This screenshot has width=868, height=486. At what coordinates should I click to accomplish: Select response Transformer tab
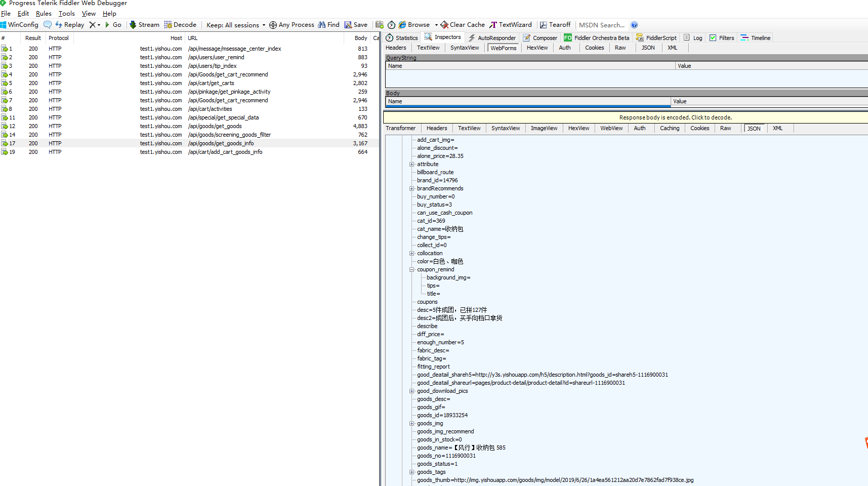click(400, 129)
